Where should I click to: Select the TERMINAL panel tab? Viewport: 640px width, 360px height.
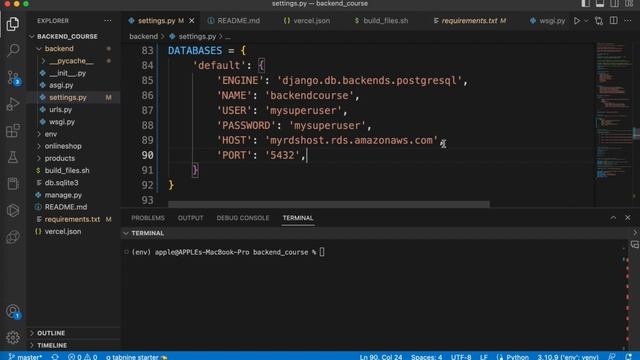[298, 218]
